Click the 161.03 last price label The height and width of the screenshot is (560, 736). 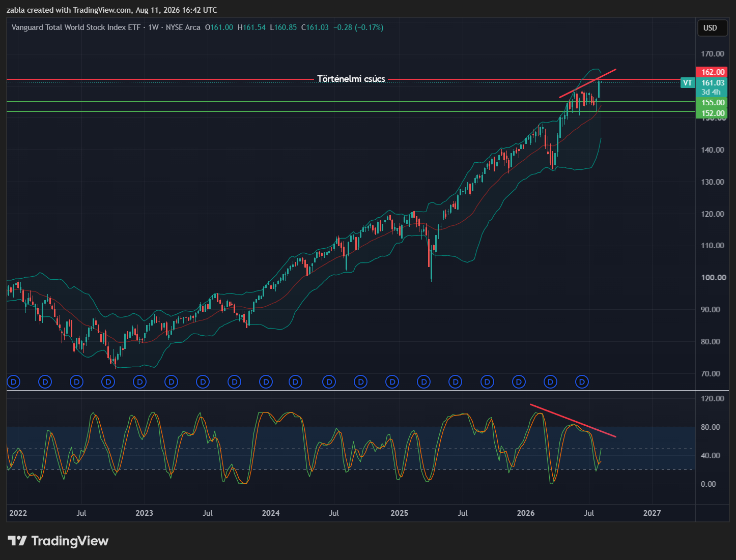point(713,83)
